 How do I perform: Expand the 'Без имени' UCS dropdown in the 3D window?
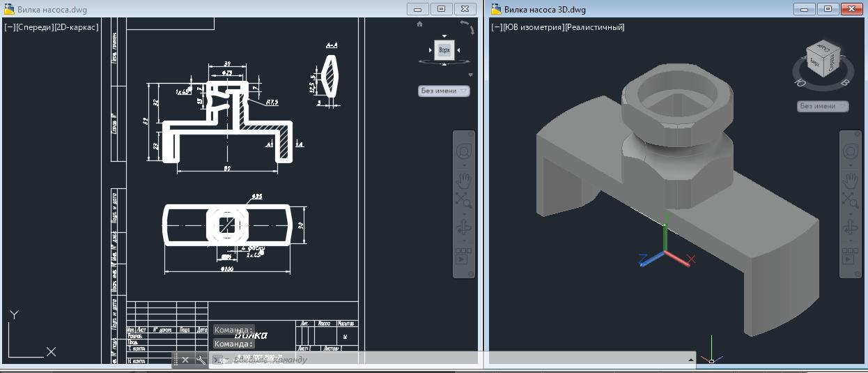(x=823, y=106)
